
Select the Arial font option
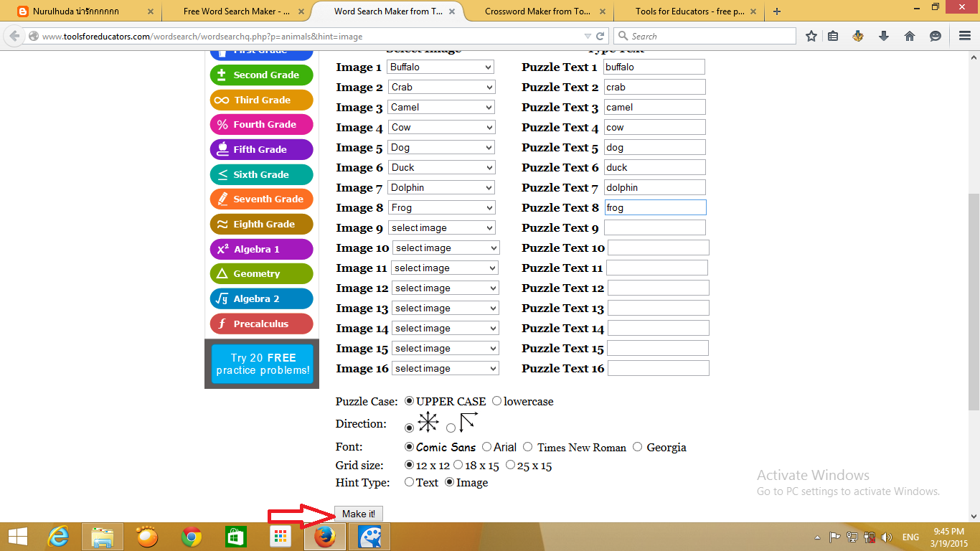[x=486, y=447]
